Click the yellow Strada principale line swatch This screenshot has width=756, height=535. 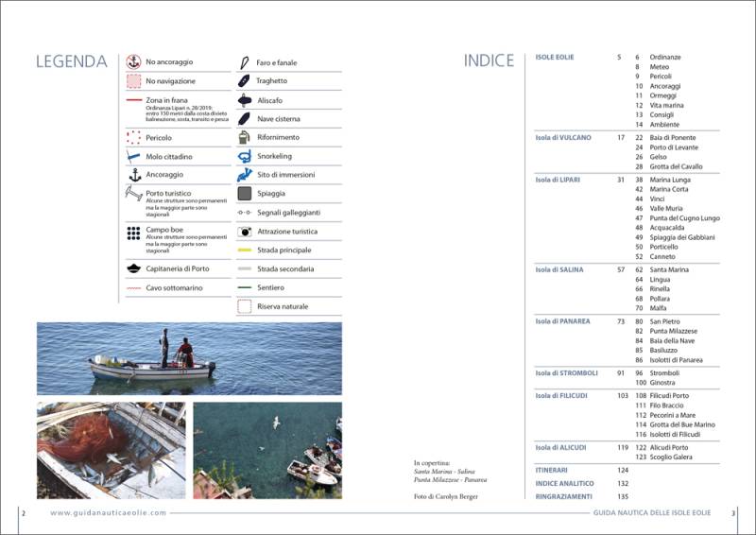244,250
